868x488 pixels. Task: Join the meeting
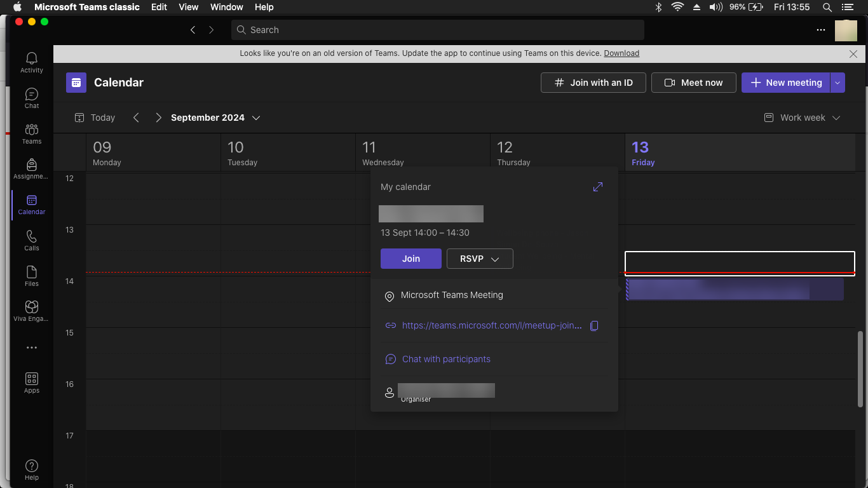point(411,259)
